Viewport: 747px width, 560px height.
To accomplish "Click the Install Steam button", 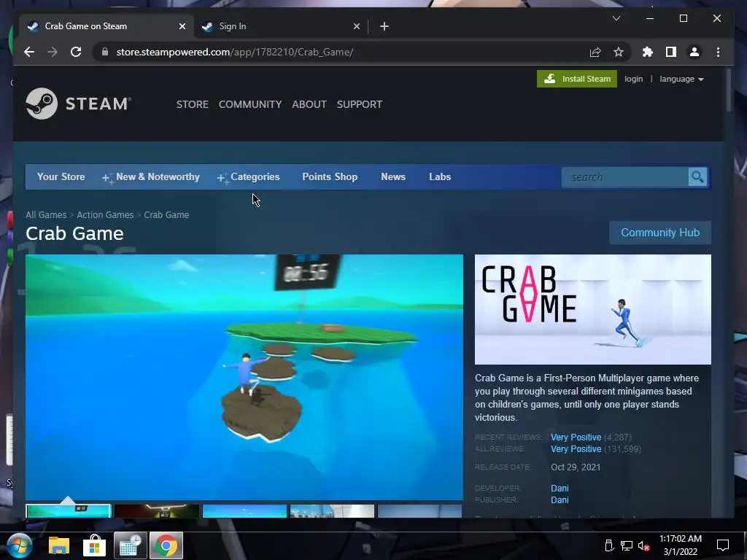I will (577, 79).
